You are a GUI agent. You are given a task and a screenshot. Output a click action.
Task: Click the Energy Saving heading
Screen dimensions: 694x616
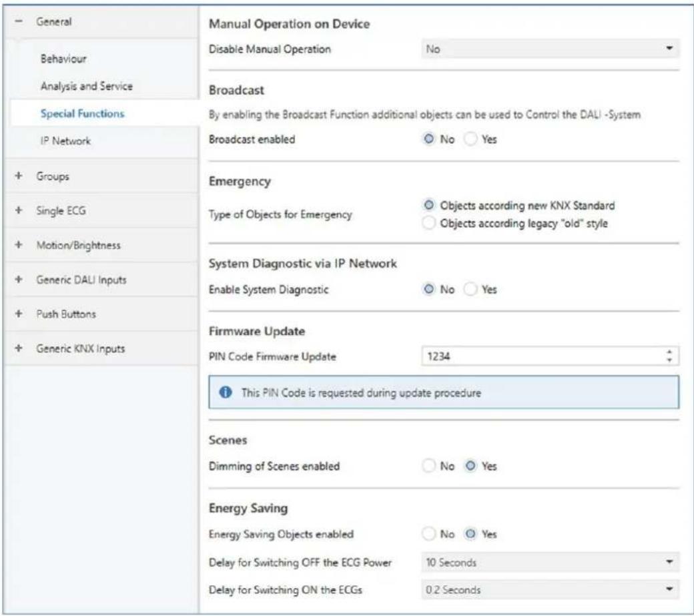248,508
